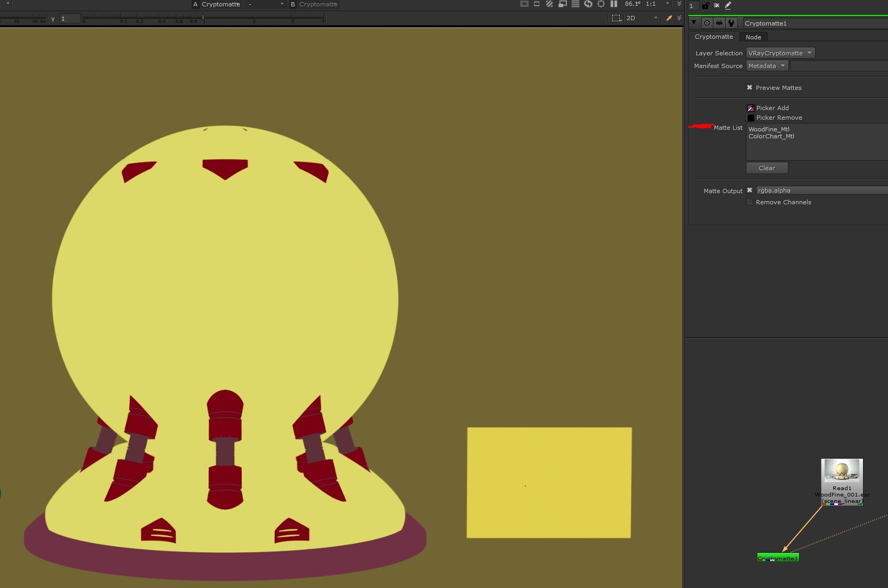Click the ROI dashed selection icon

click(616, 18)
